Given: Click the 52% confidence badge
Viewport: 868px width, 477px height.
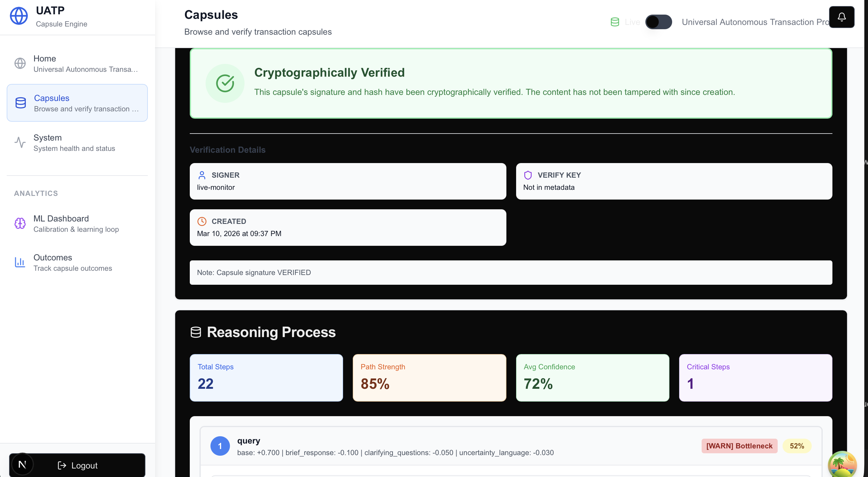Looking at the screenshot, I should tap(797, 446).
